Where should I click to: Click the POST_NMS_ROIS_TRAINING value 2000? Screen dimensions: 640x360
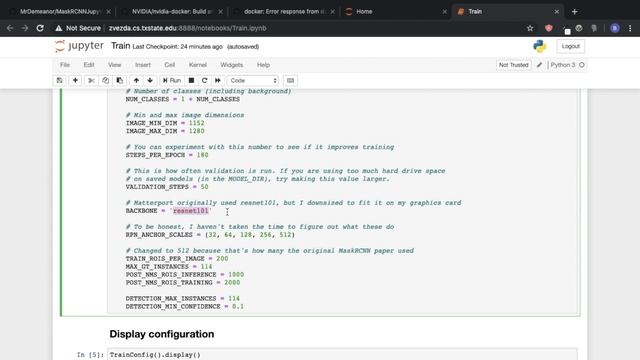(232, 282)
